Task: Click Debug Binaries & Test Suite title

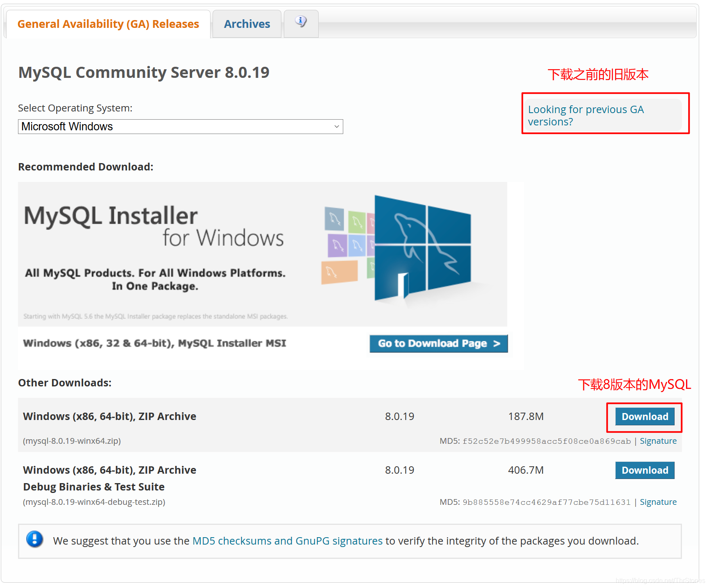Action: [94, 487]
